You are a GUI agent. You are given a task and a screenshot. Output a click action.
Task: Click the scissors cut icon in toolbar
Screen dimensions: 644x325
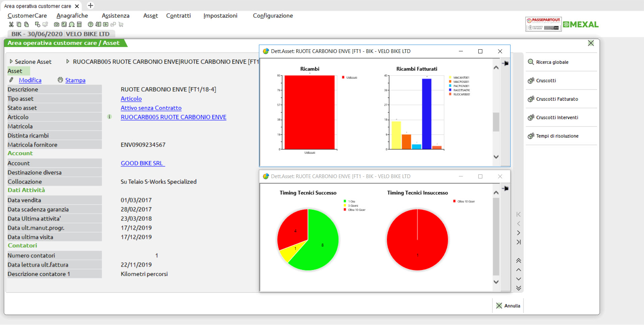(11, 24)
